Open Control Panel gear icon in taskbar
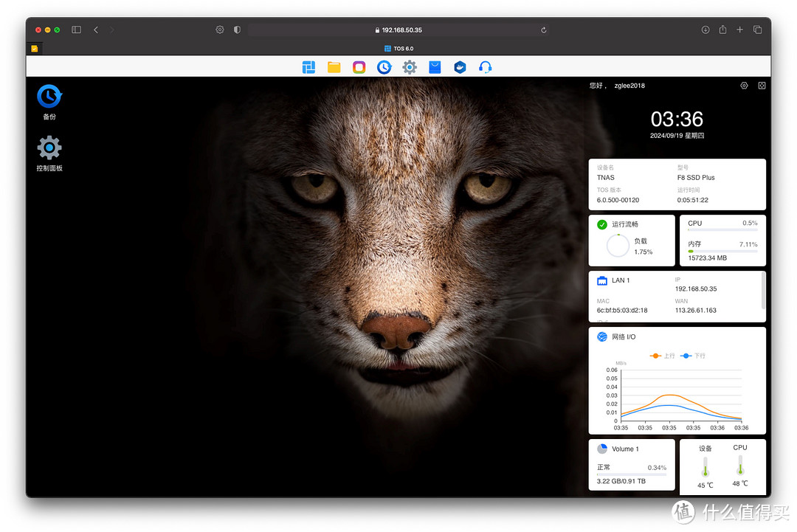The image size is (797, 532). tap(410, 67)
